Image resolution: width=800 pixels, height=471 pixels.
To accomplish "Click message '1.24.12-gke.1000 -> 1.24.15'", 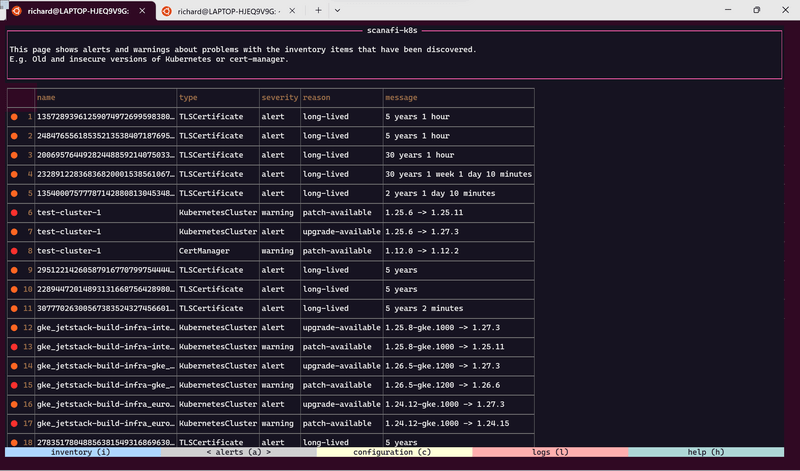I will point(447,424).
